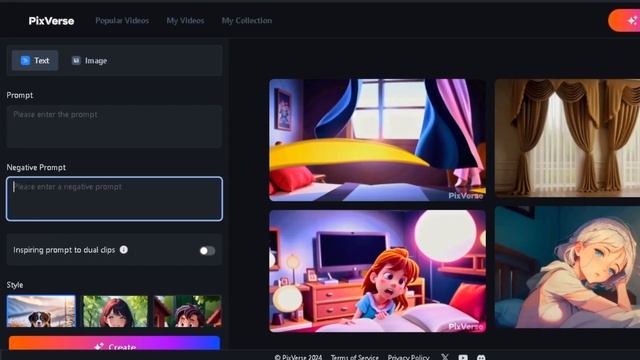Focus the Negative Prompt field
The height and width of the screenshot is (360, 640).
114,199
